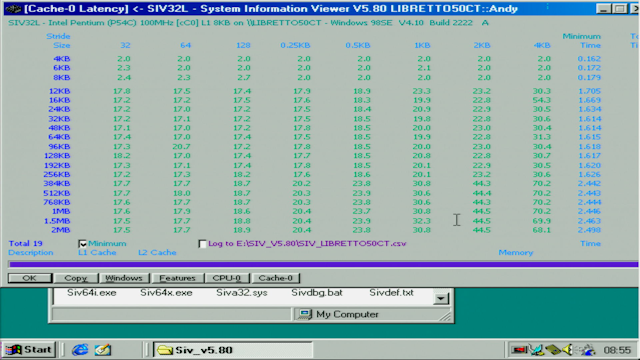The image size is (640, 360).
Task: Click the 256KB row label
Action: [57, 174]
